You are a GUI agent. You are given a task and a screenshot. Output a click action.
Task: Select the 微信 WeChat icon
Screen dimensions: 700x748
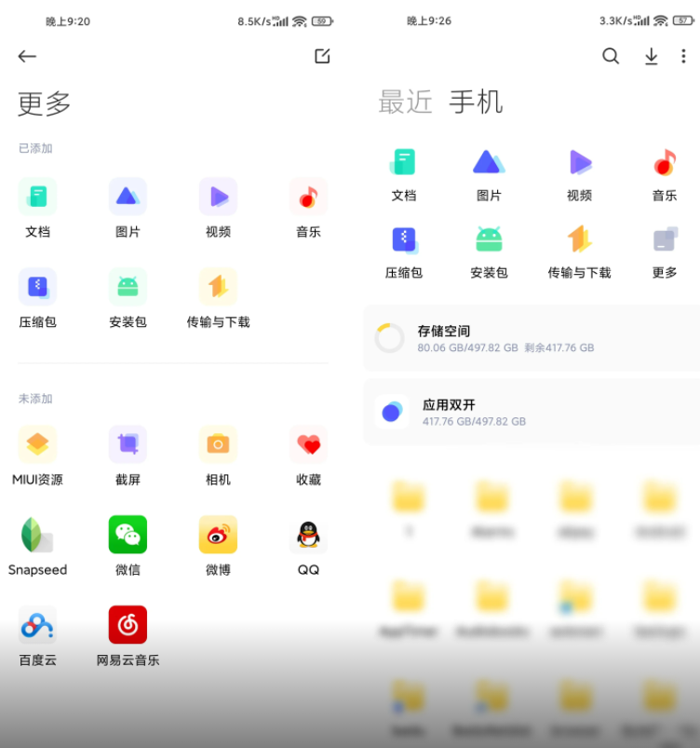pyautogui.click(x=128, y=535)
